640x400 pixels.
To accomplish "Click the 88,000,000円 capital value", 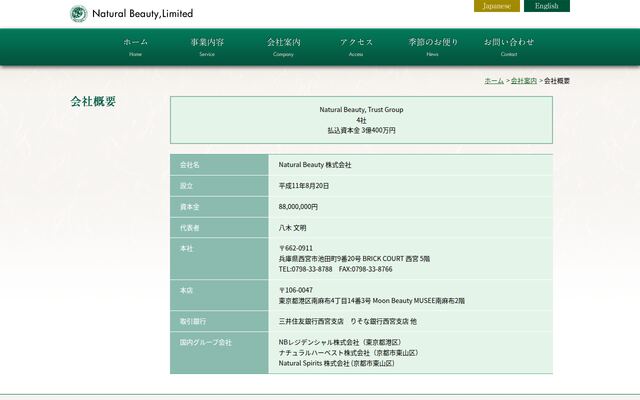I will [x=298, y=207].
